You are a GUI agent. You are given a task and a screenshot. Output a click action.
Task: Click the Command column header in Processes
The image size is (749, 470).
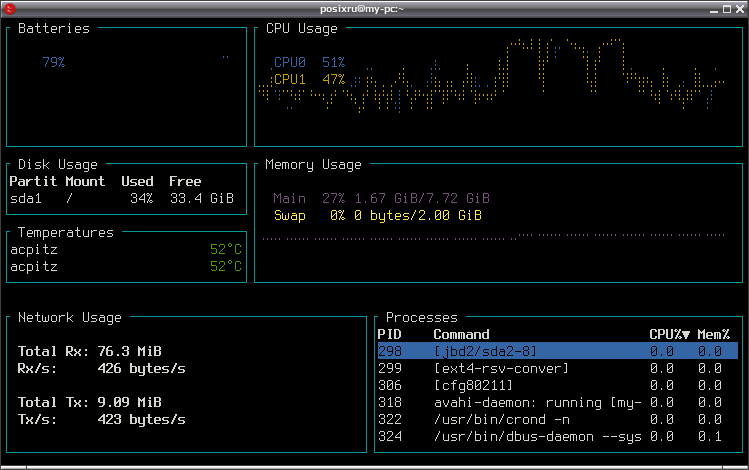click(461, 334)
